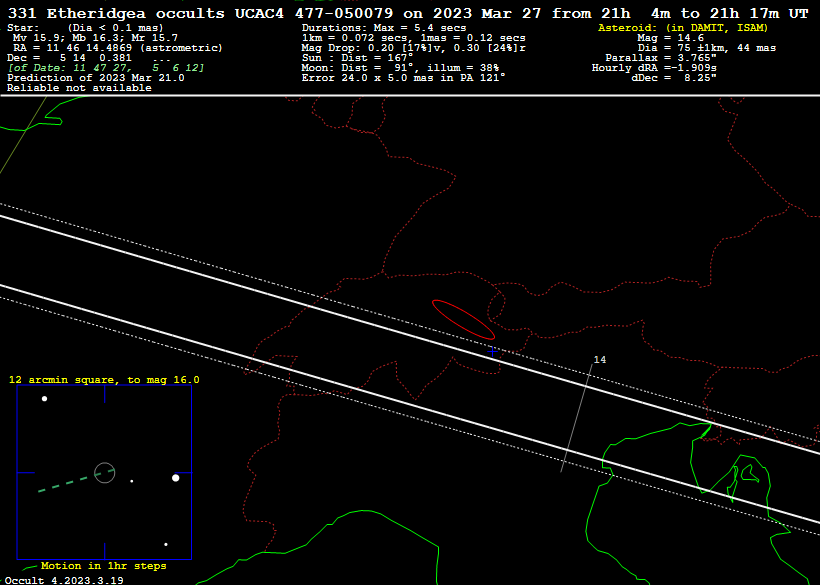Select 'Durations: Max = 5.4 secs' text

coord(384,28)
